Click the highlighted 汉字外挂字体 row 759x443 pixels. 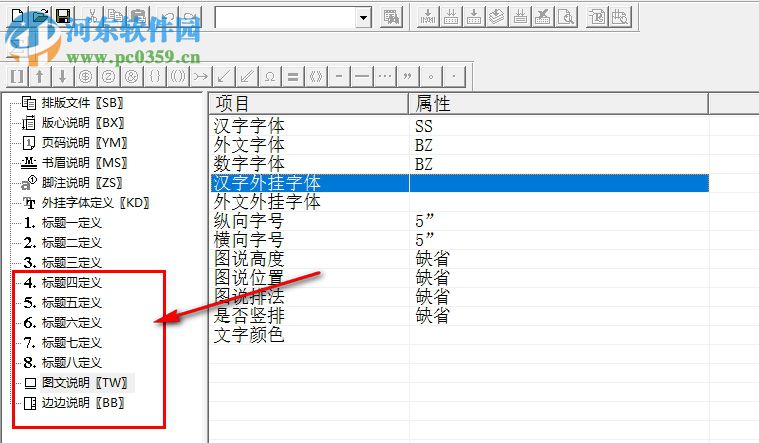(460, 183)
